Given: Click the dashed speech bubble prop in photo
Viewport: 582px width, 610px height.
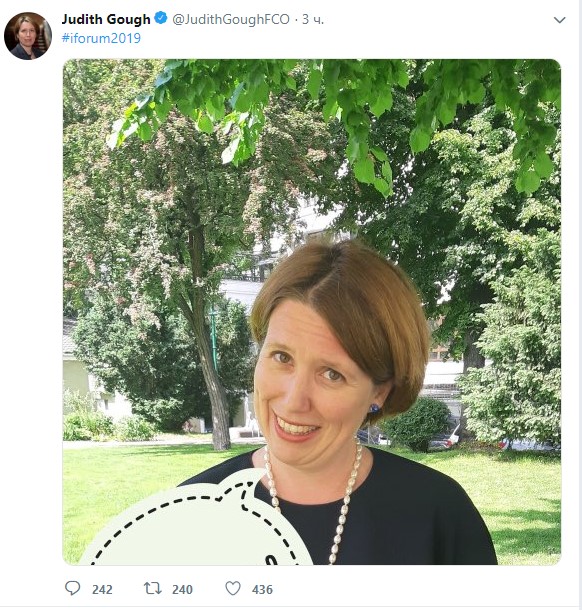Looking at the screenshot, I should [x=196, y=521].
